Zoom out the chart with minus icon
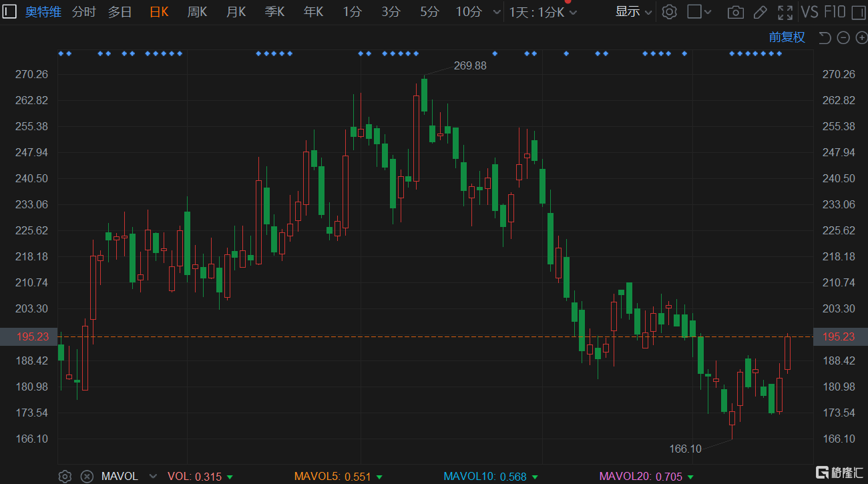The image size is (868, 484). tap(843, 37)
